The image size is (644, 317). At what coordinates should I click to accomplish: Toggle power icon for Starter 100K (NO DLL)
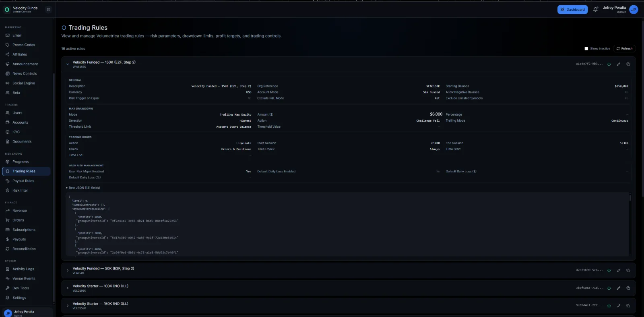[x=609, y=288]
